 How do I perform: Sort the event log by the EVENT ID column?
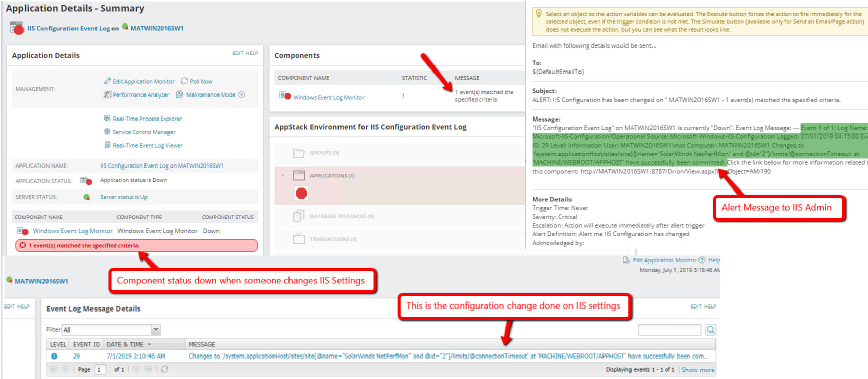click(x=86, y=344)
